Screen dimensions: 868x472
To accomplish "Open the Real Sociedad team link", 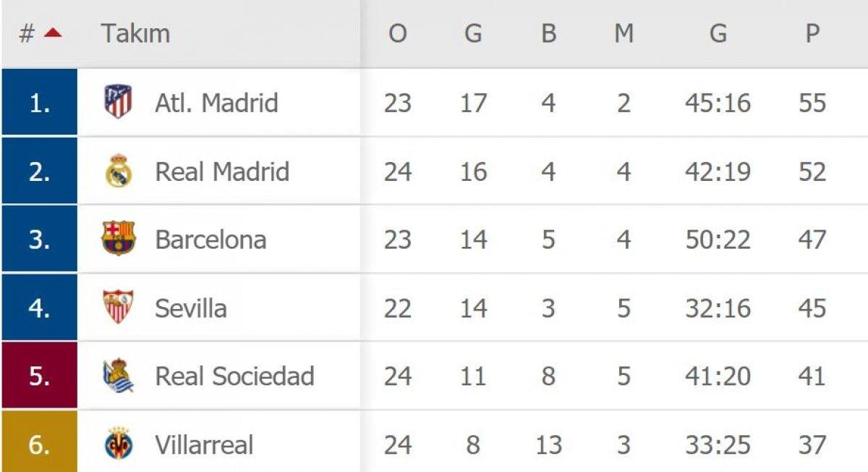I will (x=234, y=376).
